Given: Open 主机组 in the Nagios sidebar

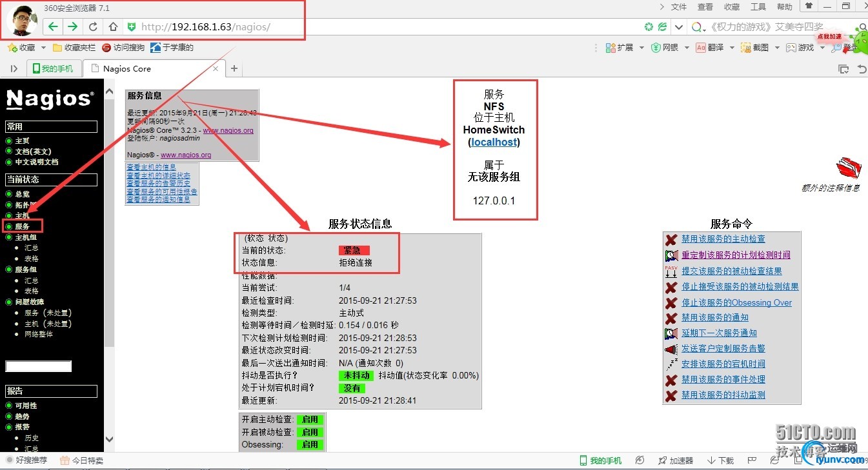Looking at the screenshot, I should [26, 237].
